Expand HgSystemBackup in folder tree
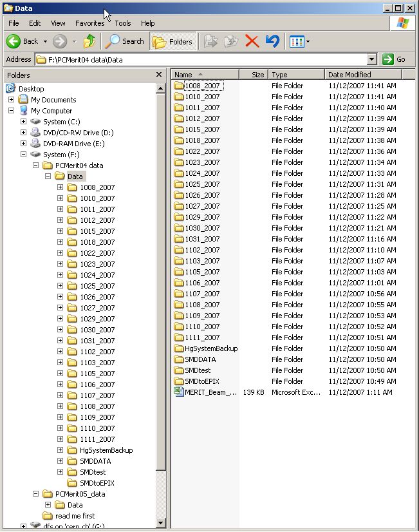Screen dimensions: 419x532 60,450
